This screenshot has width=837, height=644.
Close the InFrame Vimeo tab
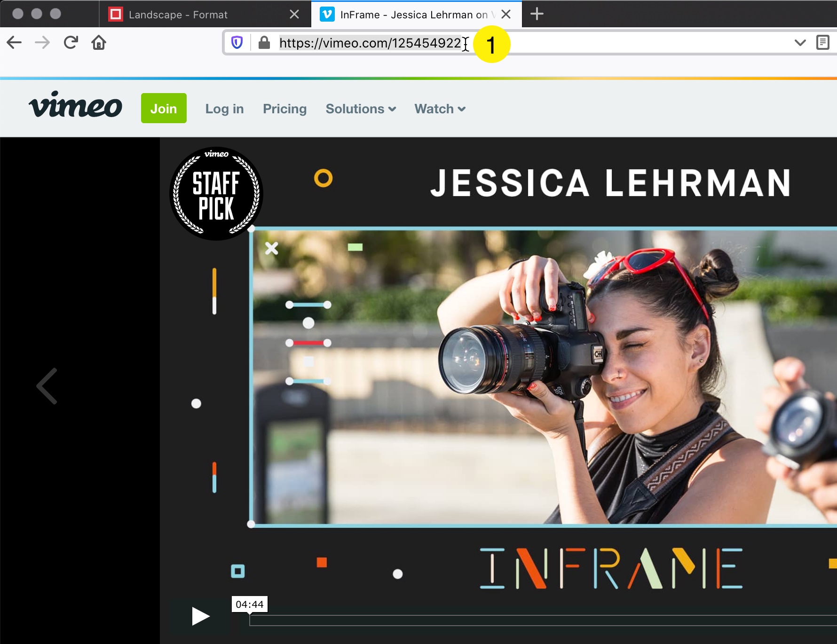506,15
